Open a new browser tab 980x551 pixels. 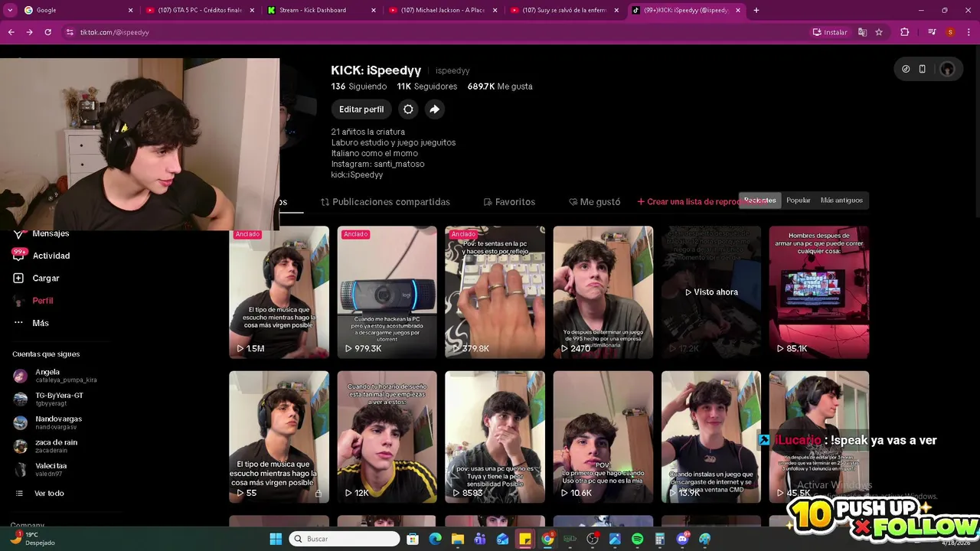click(x=756, y=10)
